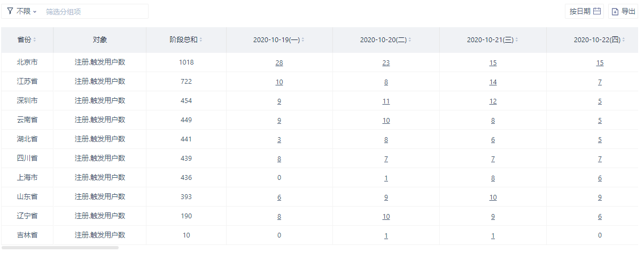Sort by 阶段总和 using its sort arrows

click(x=201, y=40)
